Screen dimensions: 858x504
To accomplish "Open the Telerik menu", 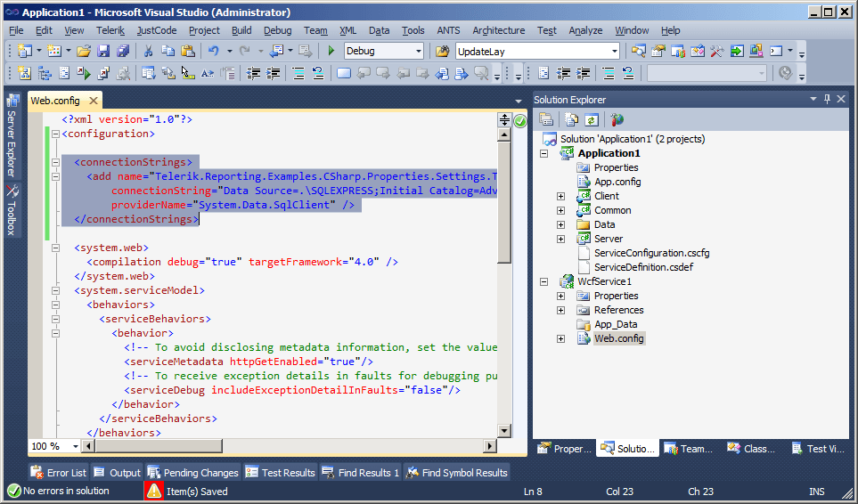I will (x=110, y=30).
